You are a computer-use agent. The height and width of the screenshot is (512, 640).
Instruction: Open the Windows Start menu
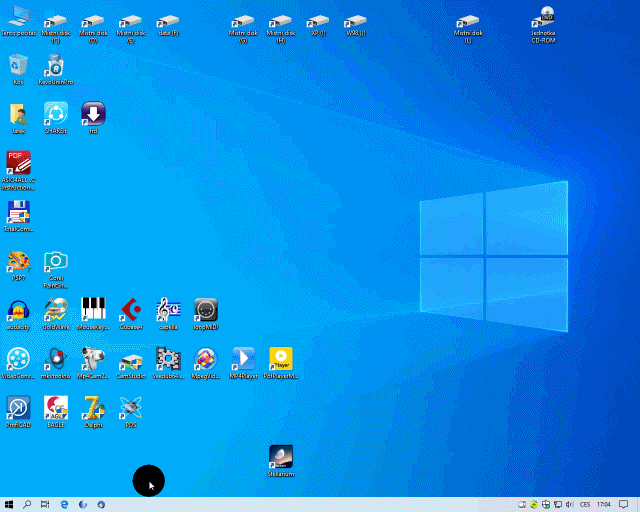9,505
